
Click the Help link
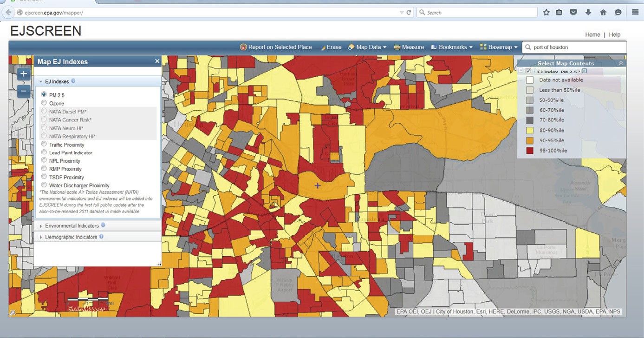coord(614,35)
